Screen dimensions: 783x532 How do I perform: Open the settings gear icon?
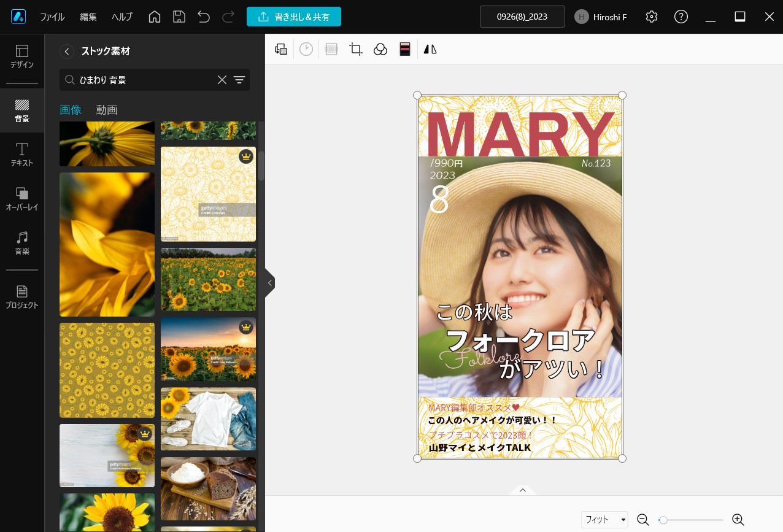click(x=652, y=17)
